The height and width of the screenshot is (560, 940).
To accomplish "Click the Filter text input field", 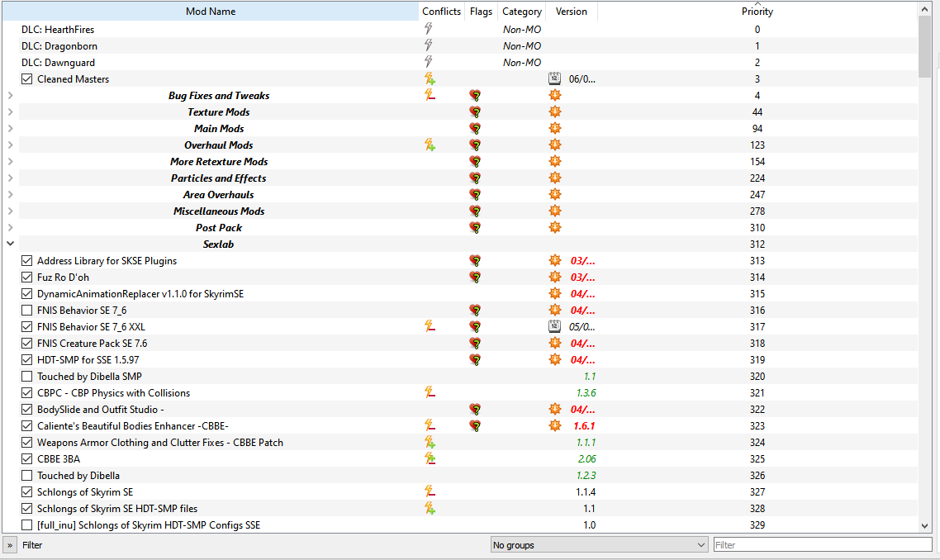I will (x=823, y=544).
